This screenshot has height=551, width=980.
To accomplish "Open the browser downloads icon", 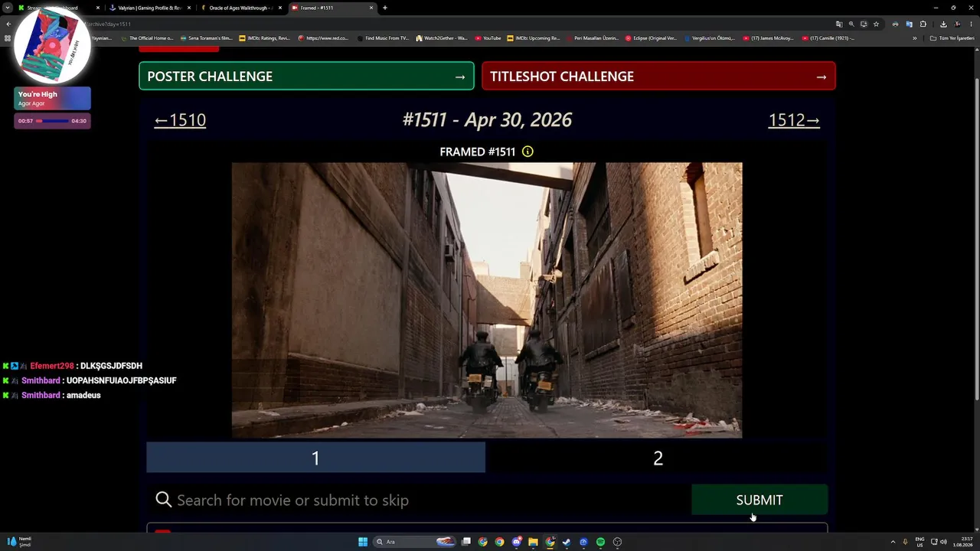I will click(943, 24).
